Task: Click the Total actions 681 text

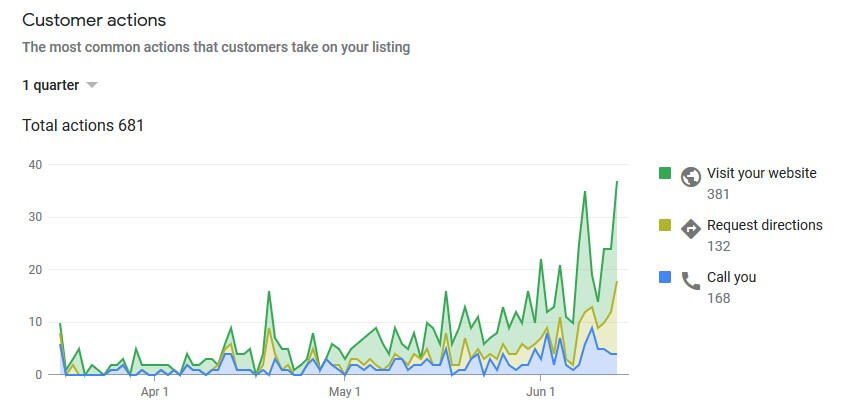Action: point(83,126)
